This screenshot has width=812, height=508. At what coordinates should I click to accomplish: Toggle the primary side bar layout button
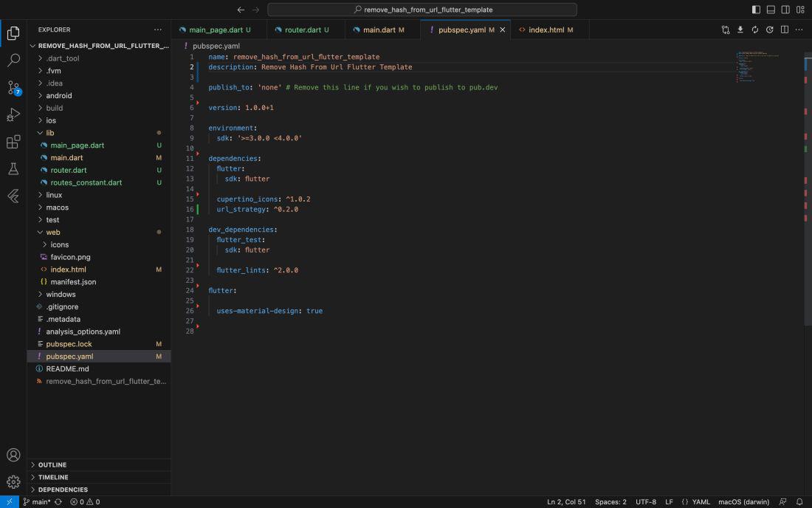pos(756,10)
